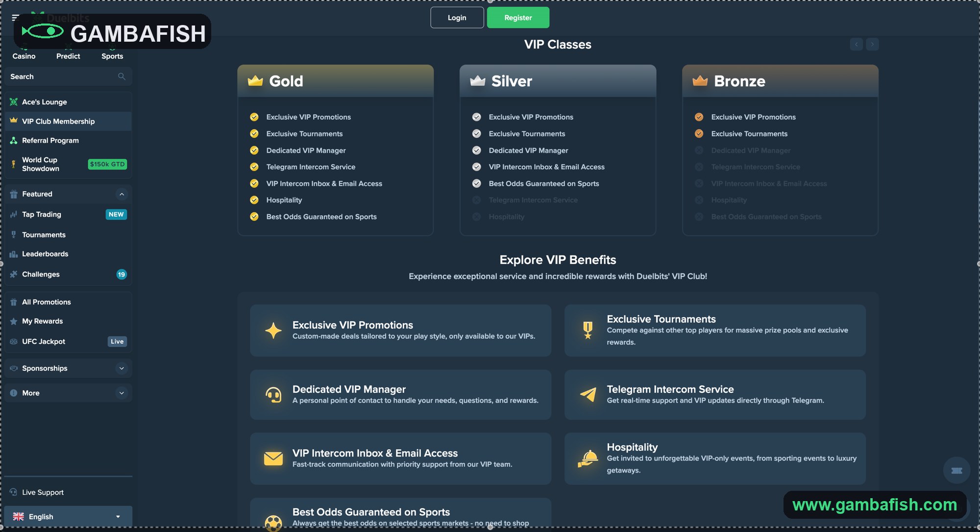Click Gold's Telegram Intercom Service check mark
This screenshot has height=532, width=980.
pos(254,167)
